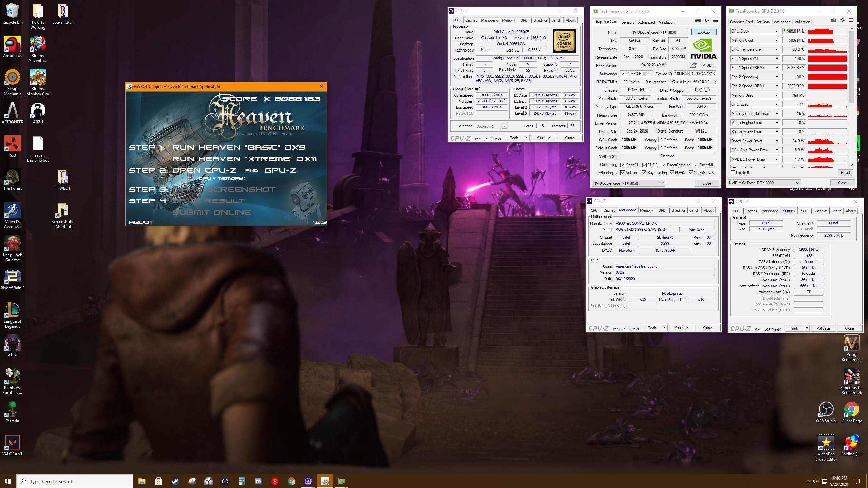The width and height of the screenshot is (868, 488).
Task: Switch to Validation tab in GPU-Z Sensors window
Action: (x=802, y=22)
